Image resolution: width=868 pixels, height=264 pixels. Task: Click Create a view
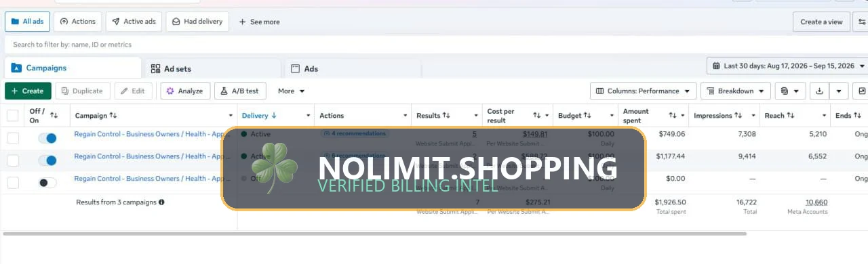point(821,22)
